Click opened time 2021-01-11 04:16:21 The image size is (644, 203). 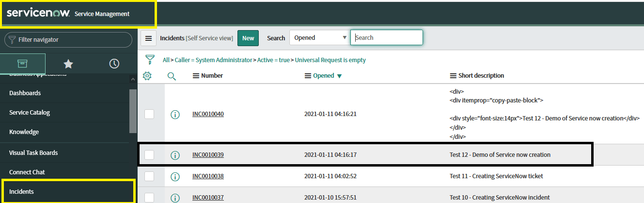[x=330, y=114]
